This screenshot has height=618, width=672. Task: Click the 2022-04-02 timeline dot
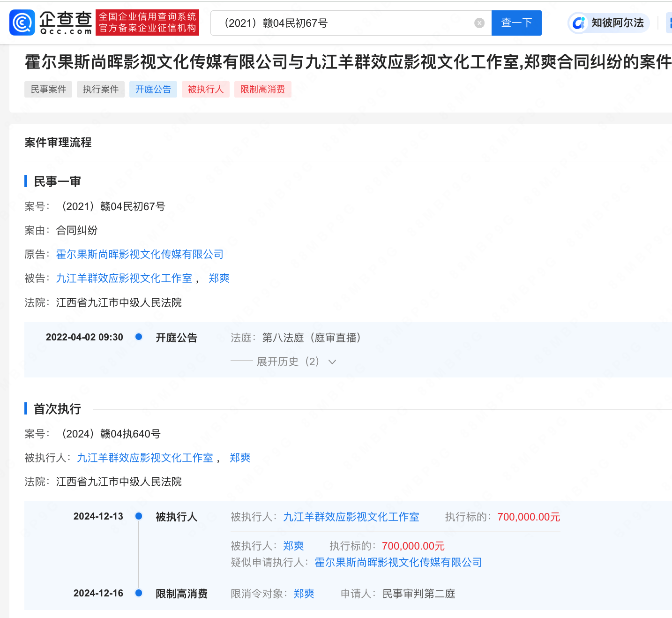[x=139, y=336]
